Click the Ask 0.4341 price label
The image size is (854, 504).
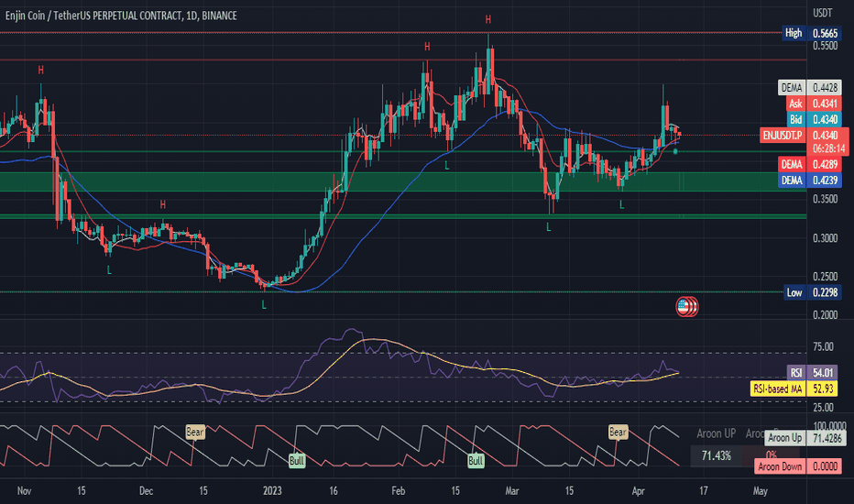[x=814, y=104]
